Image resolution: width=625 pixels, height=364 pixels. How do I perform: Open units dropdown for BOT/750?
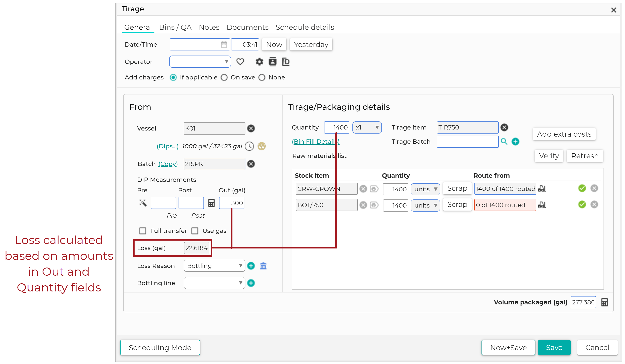tap(425, 205)
